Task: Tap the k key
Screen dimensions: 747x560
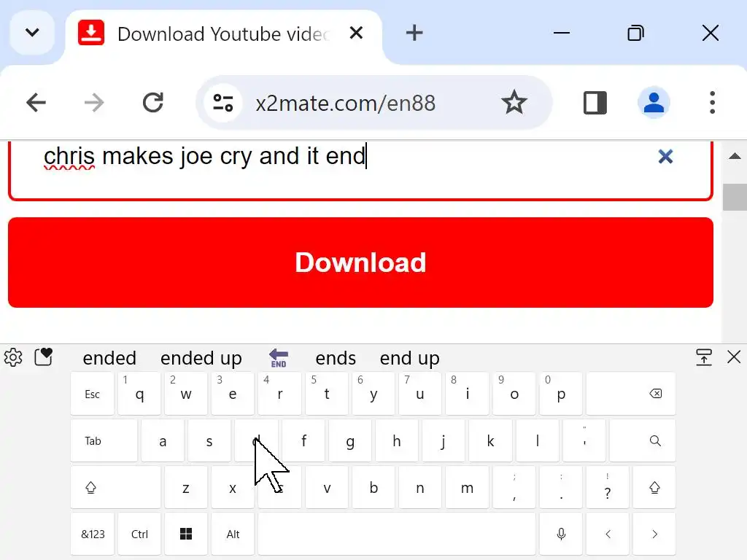Action: 490,441
